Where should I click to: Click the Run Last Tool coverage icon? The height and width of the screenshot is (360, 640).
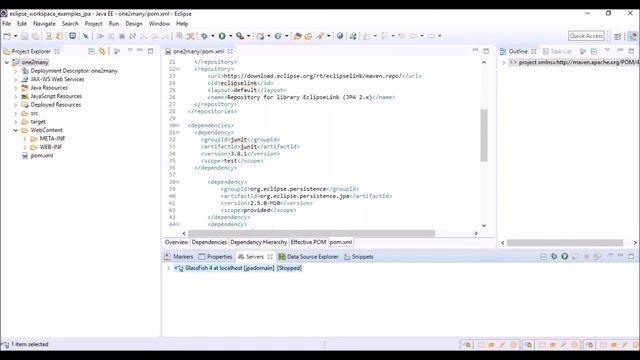tap(240, 36)
